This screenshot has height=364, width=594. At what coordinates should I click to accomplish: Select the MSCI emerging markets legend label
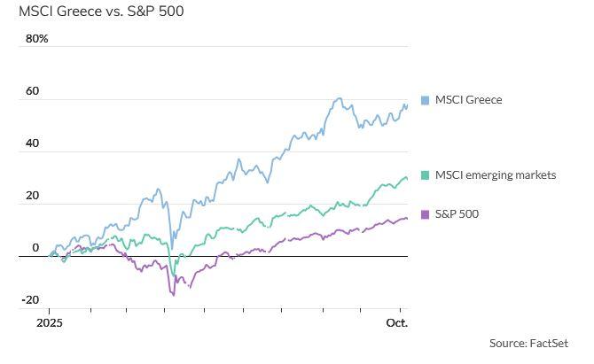click(496, 175)
